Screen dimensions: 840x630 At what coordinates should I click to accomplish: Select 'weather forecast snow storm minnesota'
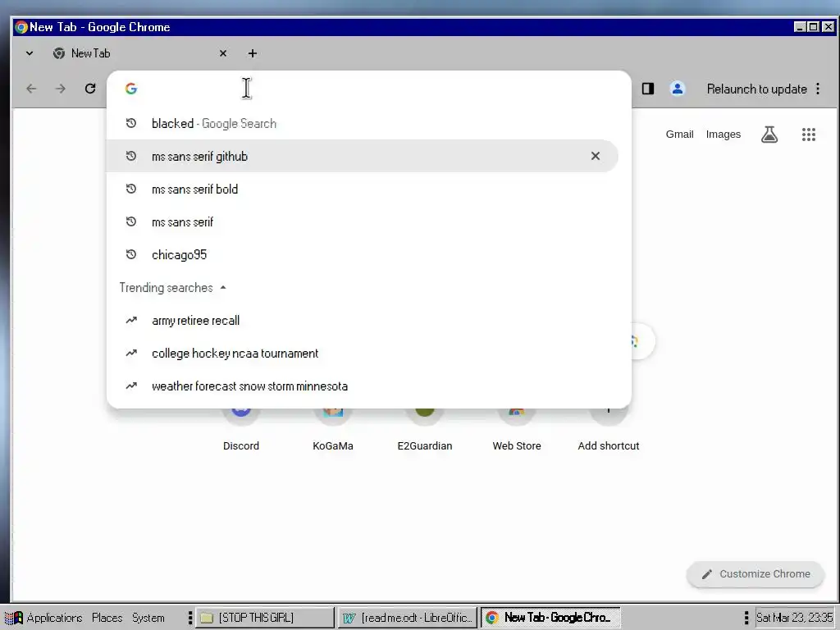coord(362,386)
